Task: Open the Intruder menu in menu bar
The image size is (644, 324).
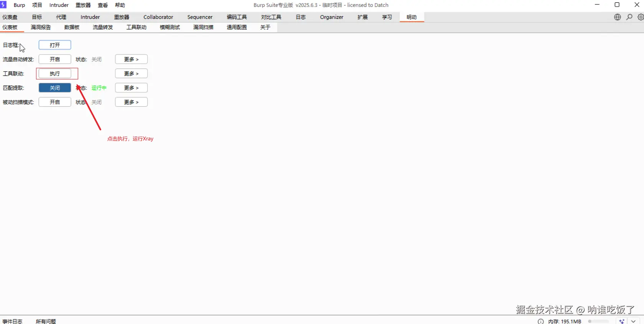Action: [x=59, y=5]
